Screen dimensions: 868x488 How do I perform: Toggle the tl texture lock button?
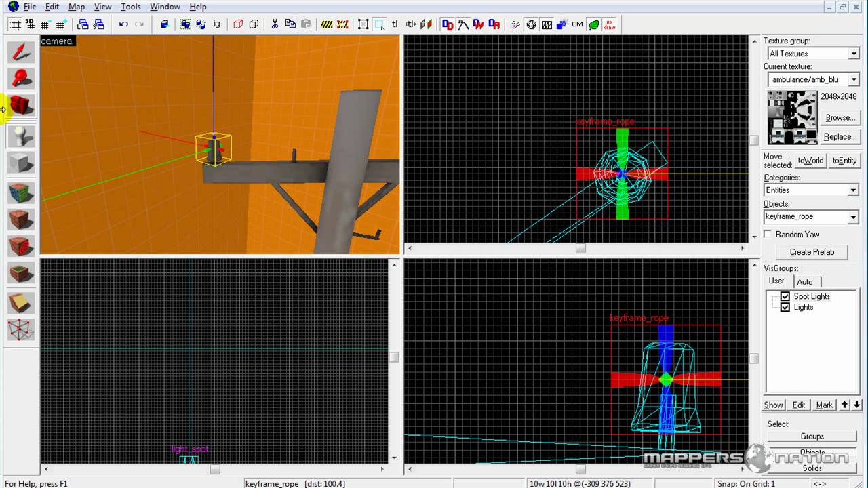(395, 24)
